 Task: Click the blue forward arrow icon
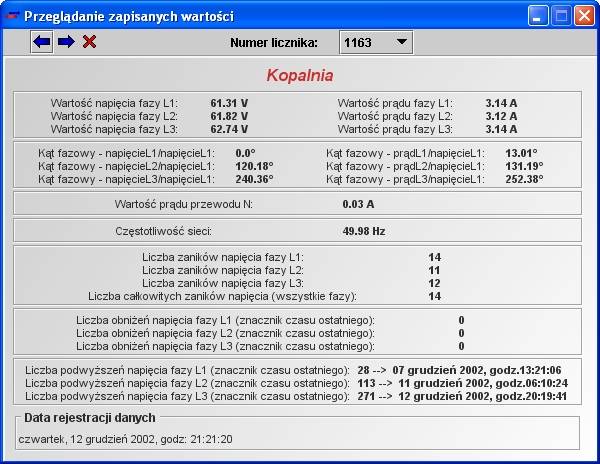66,41
